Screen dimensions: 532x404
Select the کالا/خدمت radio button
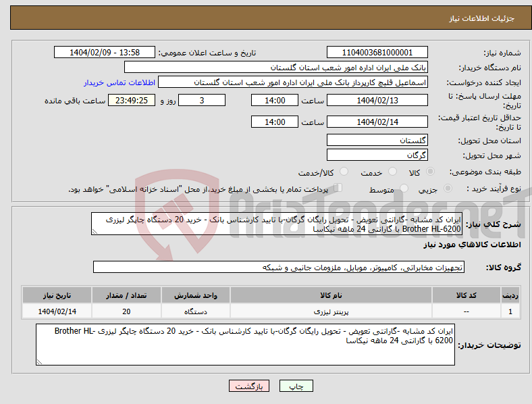click(x=344, y=172)
